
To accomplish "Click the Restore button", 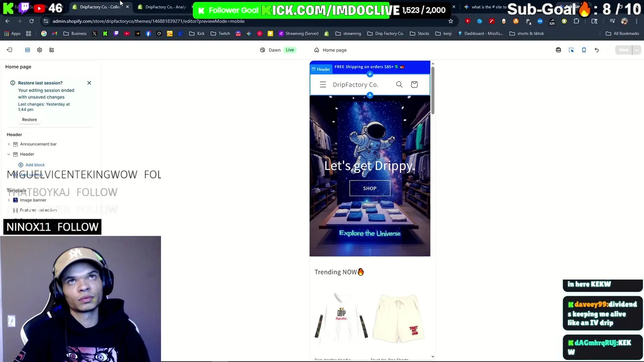I will pos(29,120).
